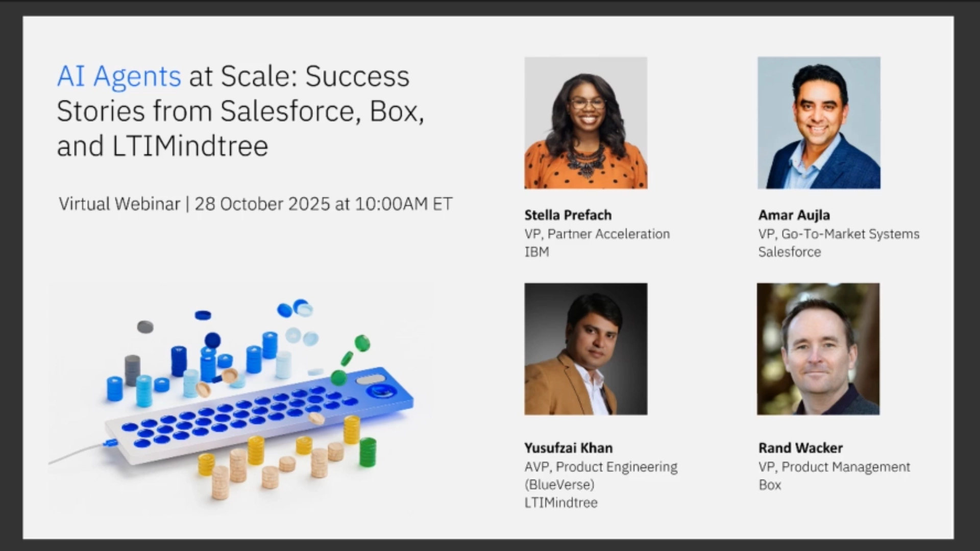Click the Yusufzai Khan portrait image

point(585,349)
